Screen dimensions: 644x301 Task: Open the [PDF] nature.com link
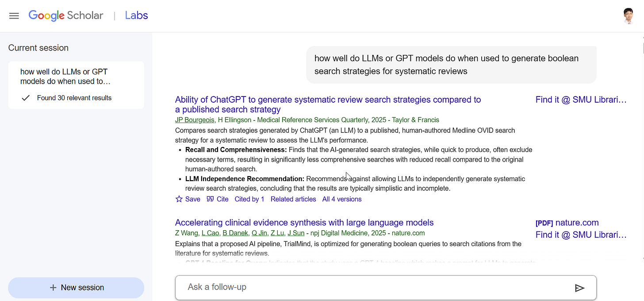point(567,223)
